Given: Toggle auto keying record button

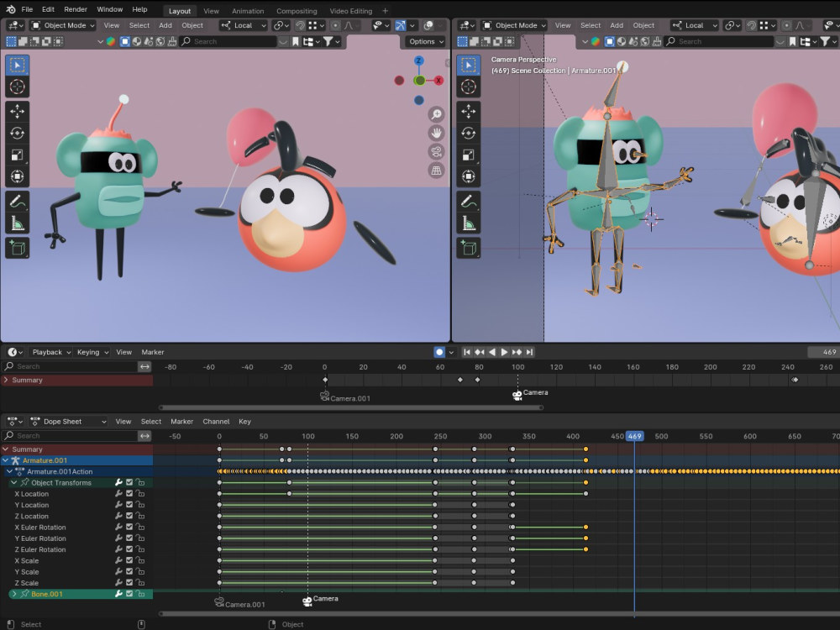Looking at the screenshot, I should click(439, 352).
